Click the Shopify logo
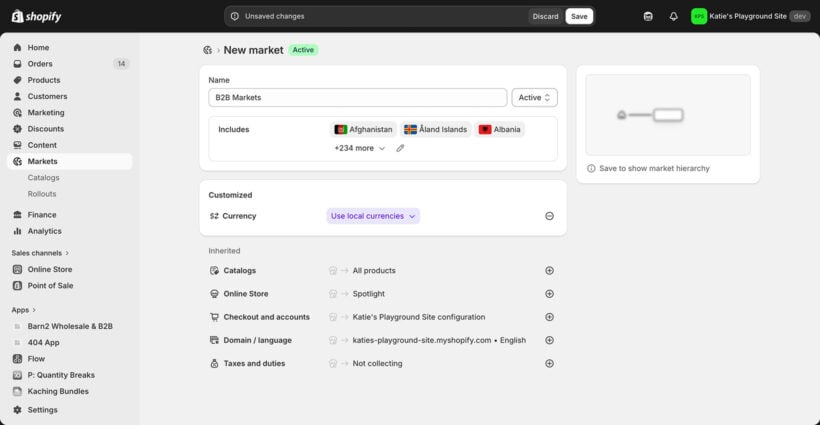 click(x=37, y=16)
